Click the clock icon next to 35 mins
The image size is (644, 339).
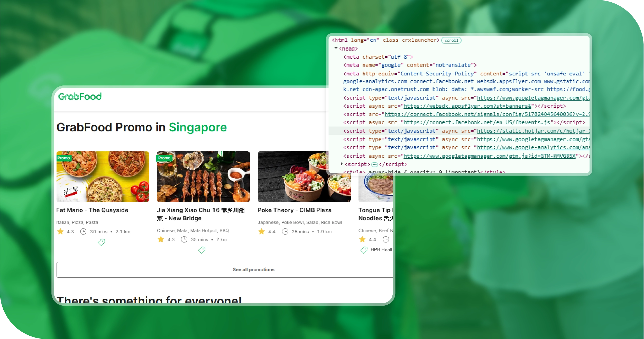pyautogui.click(x=185, y=239)
